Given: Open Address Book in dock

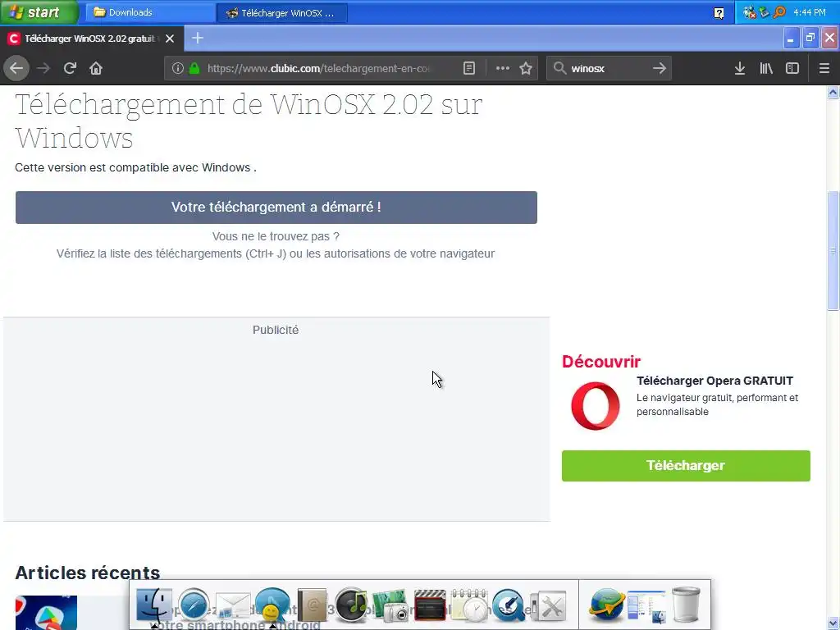Looking at the screenshot, I should coord(312,605).
